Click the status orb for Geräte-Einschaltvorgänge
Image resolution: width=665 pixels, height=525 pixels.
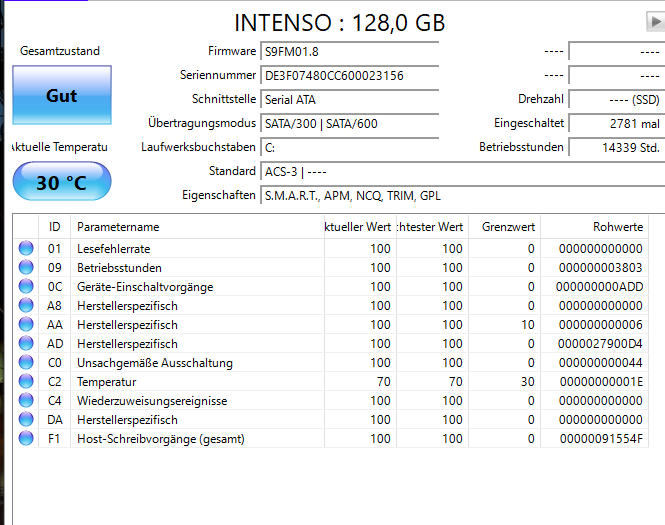tap(26, 286)
